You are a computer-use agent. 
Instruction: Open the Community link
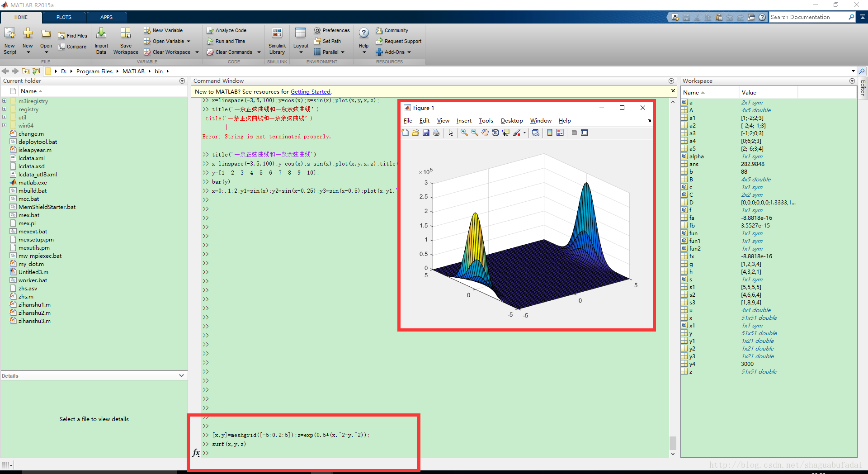[392, 30]
